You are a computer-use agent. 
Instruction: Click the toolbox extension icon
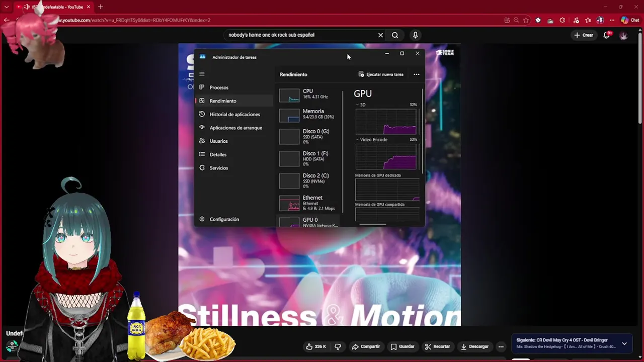pos(550,20)
